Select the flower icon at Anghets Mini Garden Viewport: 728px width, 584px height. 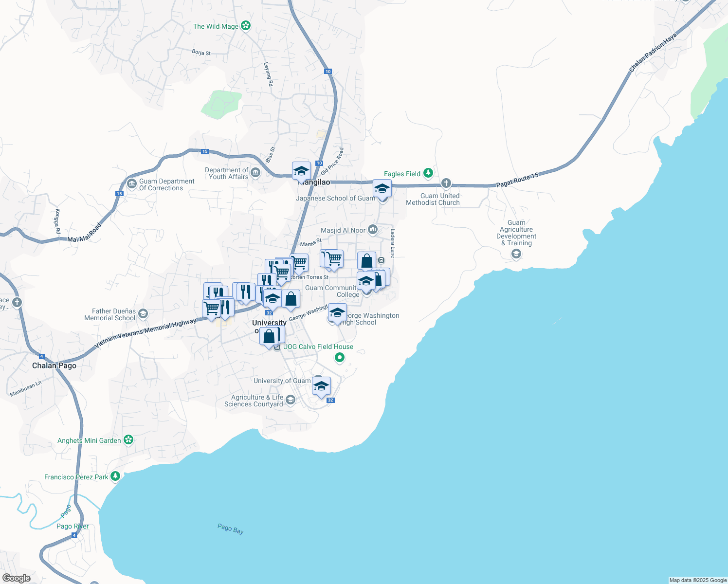click(128, 439)
